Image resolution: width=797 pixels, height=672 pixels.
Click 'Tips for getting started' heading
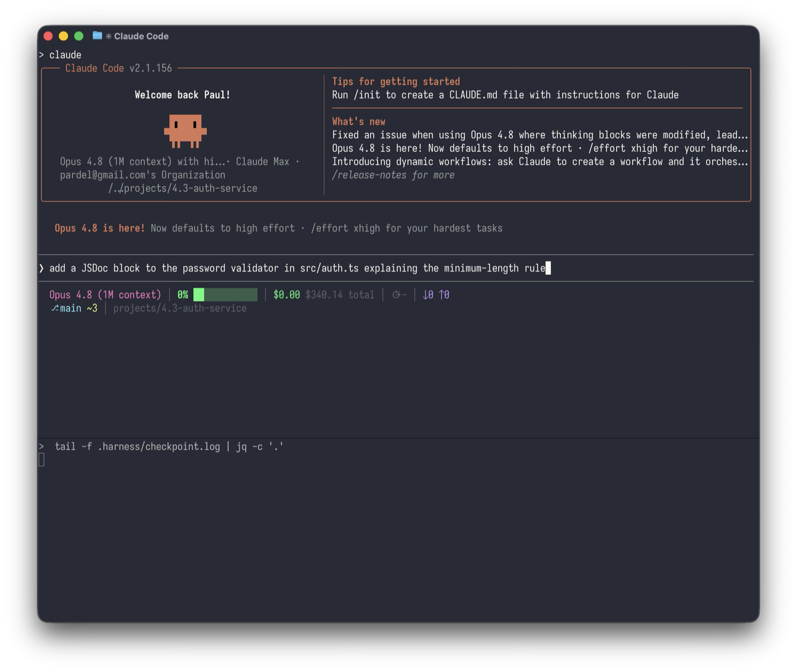396,82
